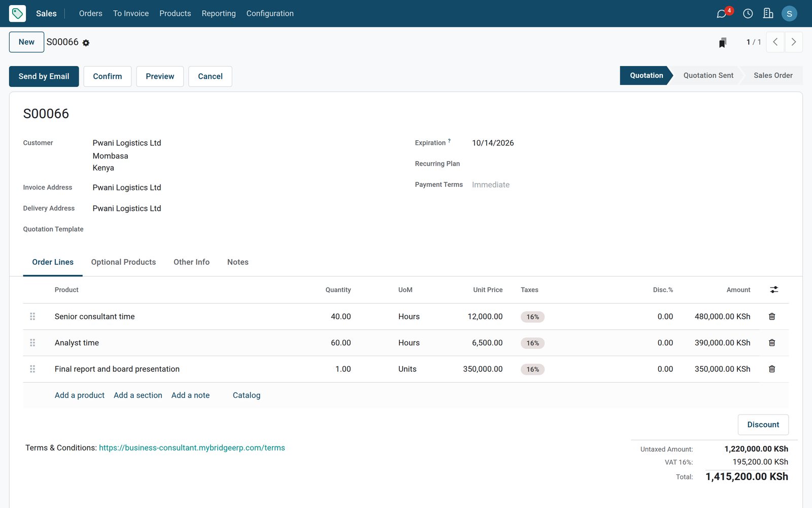Open the Sales app home icon
812x508 pixels.
17,13
